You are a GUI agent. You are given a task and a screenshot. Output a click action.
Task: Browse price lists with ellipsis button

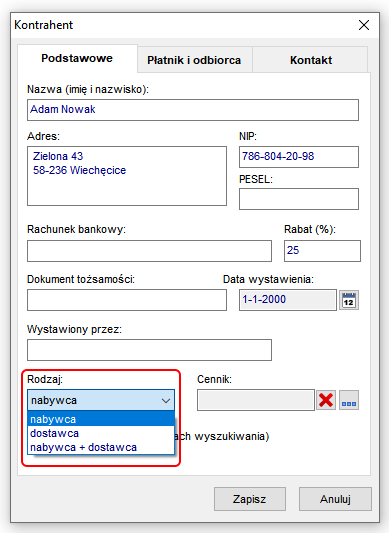(x=349, y=400)
